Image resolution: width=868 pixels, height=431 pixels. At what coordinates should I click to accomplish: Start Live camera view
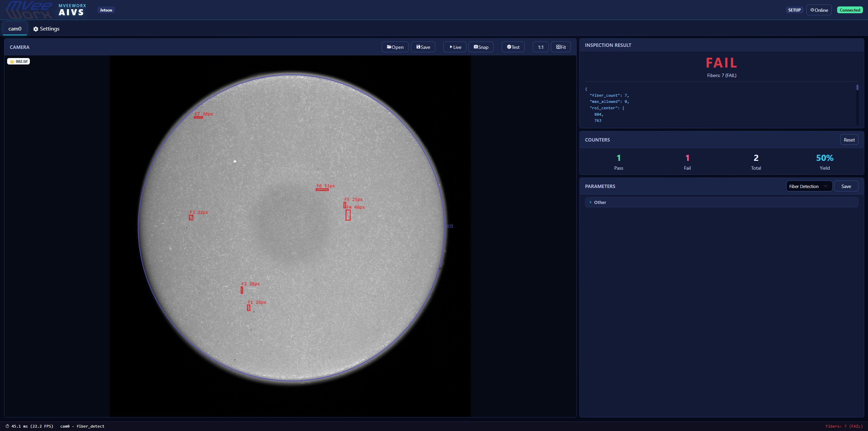(x=455, y=47)
